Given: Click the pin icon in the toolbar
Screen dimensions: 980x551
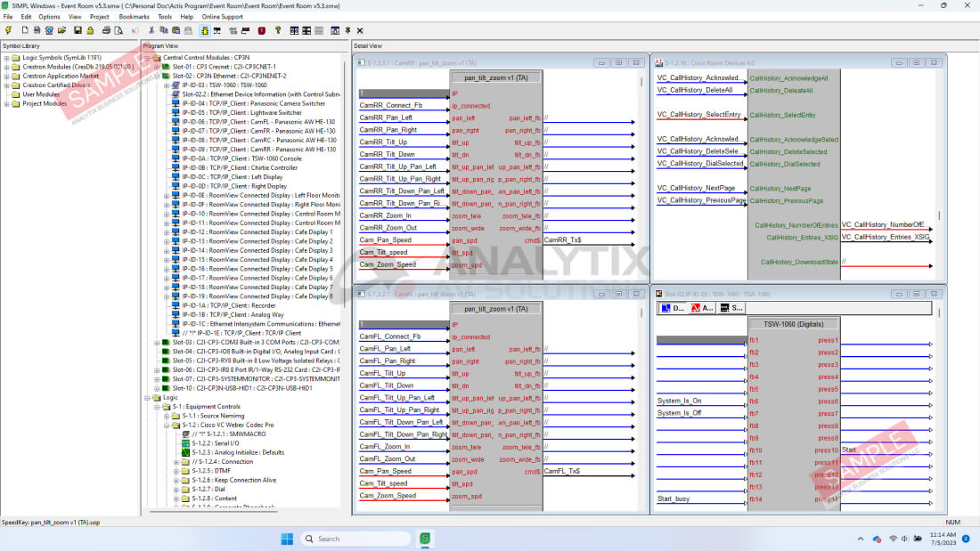Looking at the screenshot, I should click(x=348, y=30).
